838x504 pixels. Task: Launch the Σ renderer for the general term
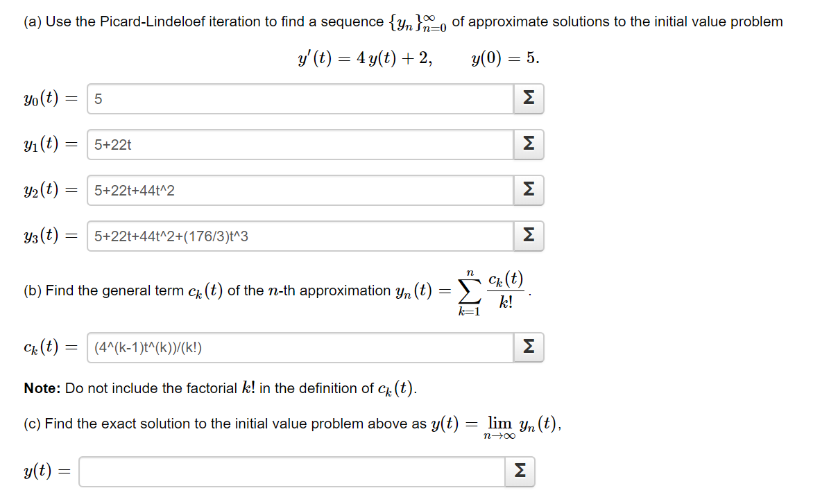528,347
